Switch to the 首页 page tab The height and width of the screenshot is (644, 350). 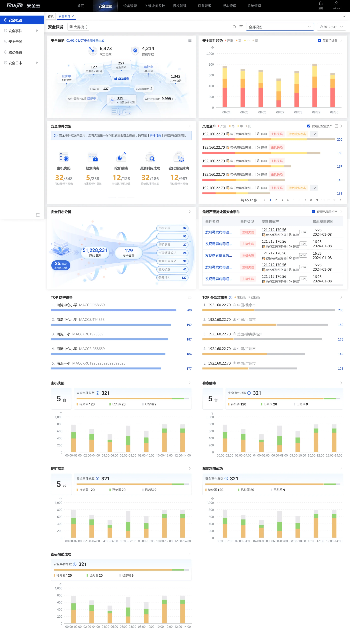tap(51, 16)
